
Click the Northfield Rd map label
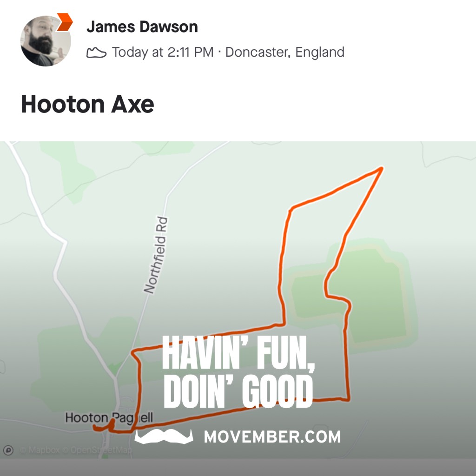[x=156, y=255]
